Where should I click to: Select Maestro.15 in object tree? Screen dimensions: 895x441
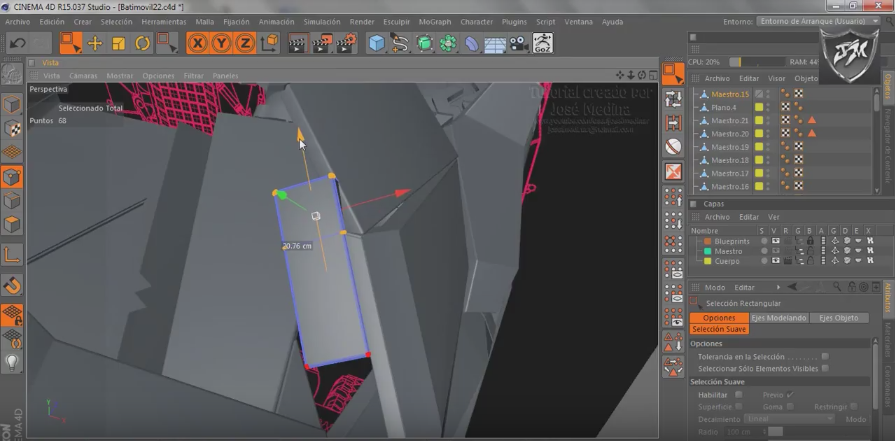[x=730, y=94]
